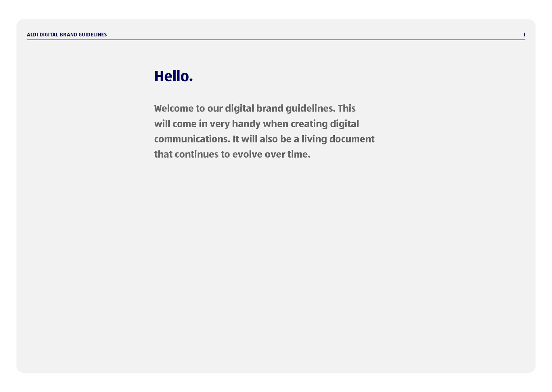Click the page number II in header

pyautogui.click(x=523, y=34)
